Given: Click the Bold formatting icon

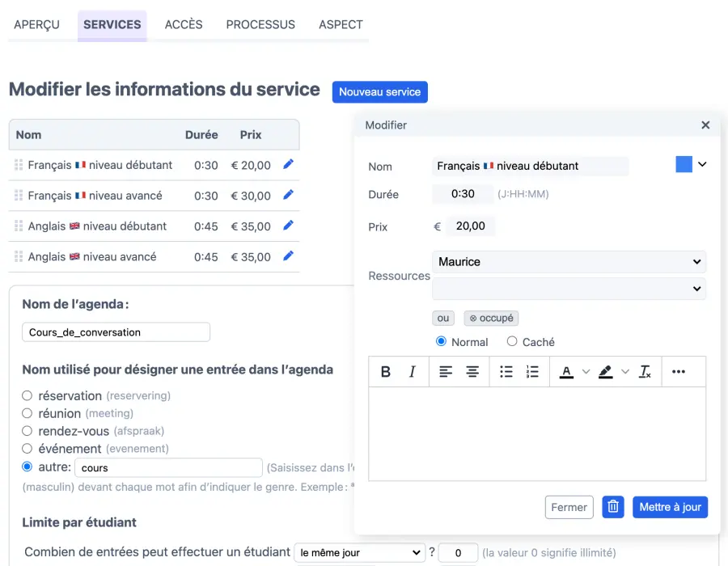Looking at the screenshot, I should (x=386, y=372).
